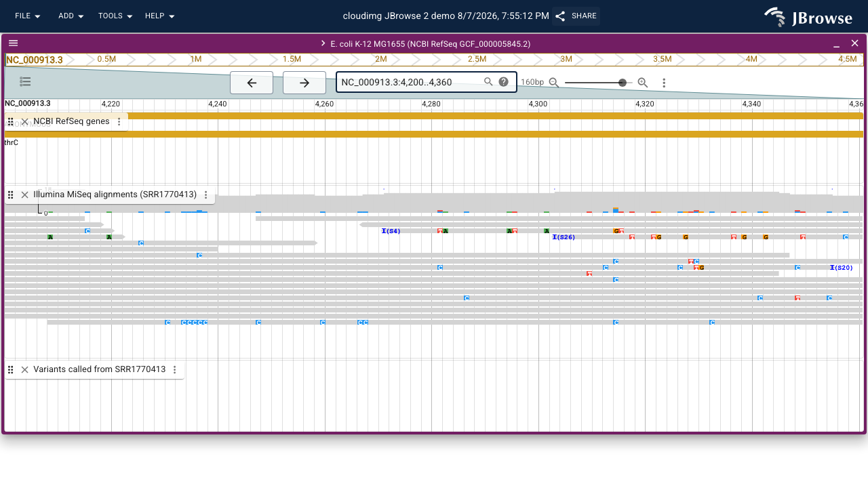868x488 pixels.
Task: Open the FILE menu
Action: point(27,16)
